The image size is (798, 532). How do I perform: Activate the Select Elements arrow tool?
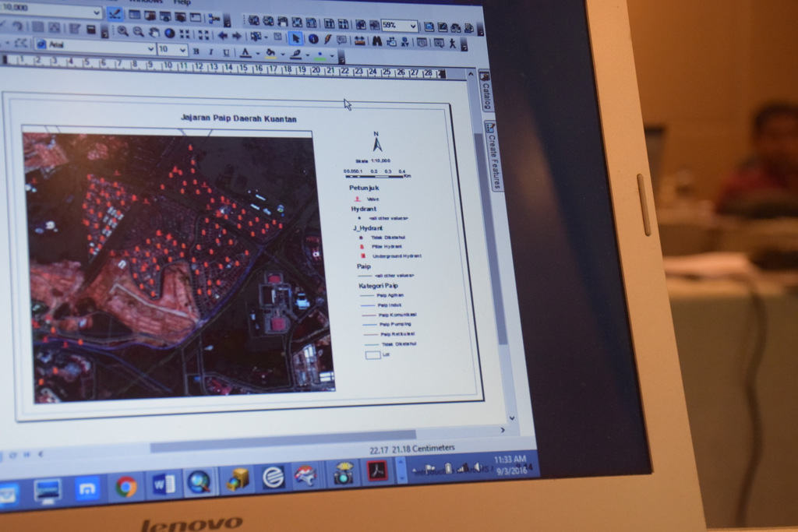pyautogui.click(x=295, y=38)
